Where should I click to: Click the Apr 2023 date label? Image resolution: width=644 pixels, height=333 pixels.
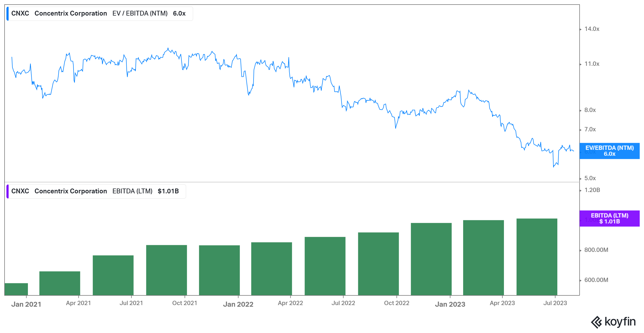coord(502,303)
